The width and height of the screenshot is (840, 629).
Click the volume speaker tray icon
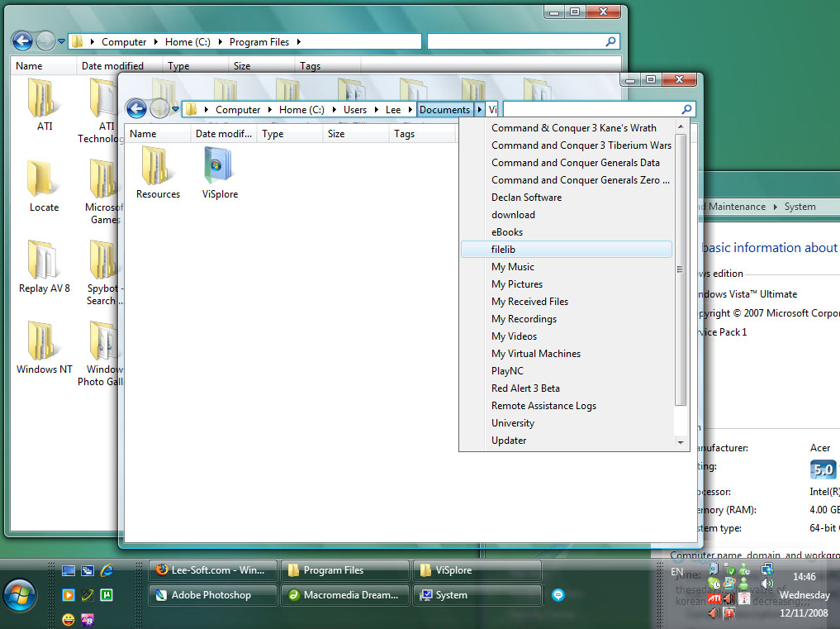tap(767, 584)
